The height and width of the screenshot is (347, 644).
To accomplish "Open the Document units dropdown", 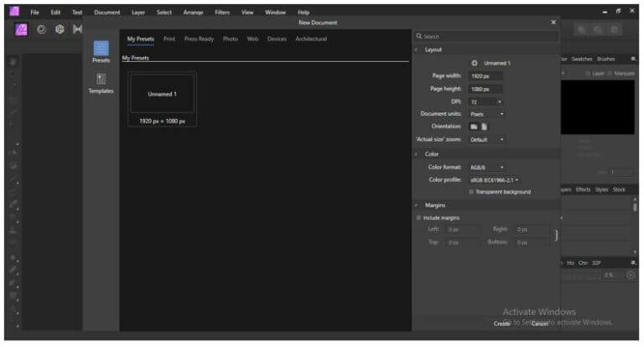I will pyautogui.click(x=486, y=114).
